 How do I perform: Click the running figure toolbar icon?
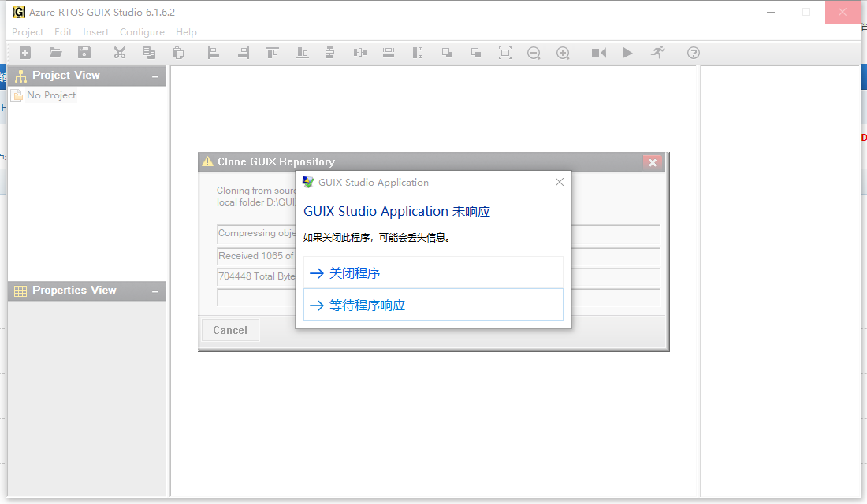tap(657, 53)
